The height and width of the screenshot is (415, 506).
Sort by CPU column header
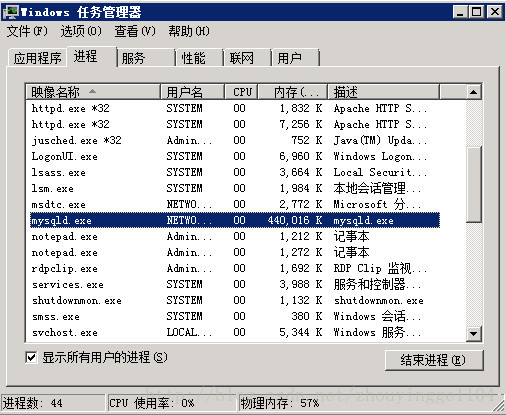(241, 92)
